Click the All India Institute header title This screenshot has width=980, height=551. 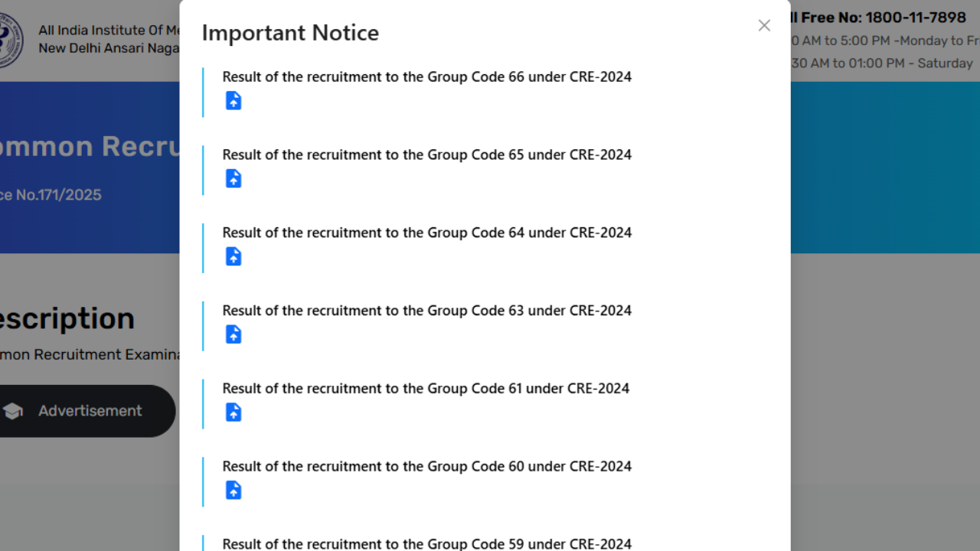point(109,31)
